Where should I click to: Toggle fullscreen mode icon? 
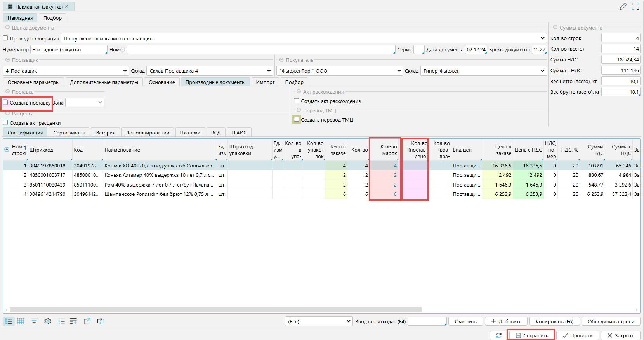(x=635, y=6)
